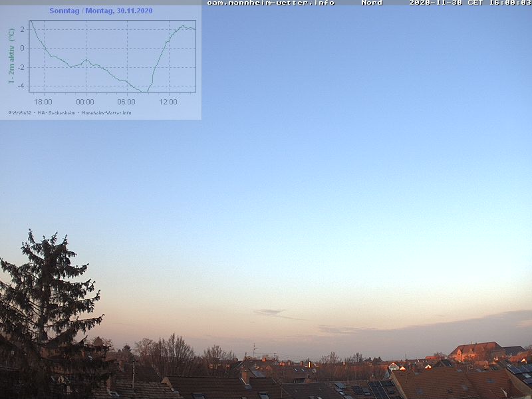Click the 'Nord' direction label

click(372, 3)
